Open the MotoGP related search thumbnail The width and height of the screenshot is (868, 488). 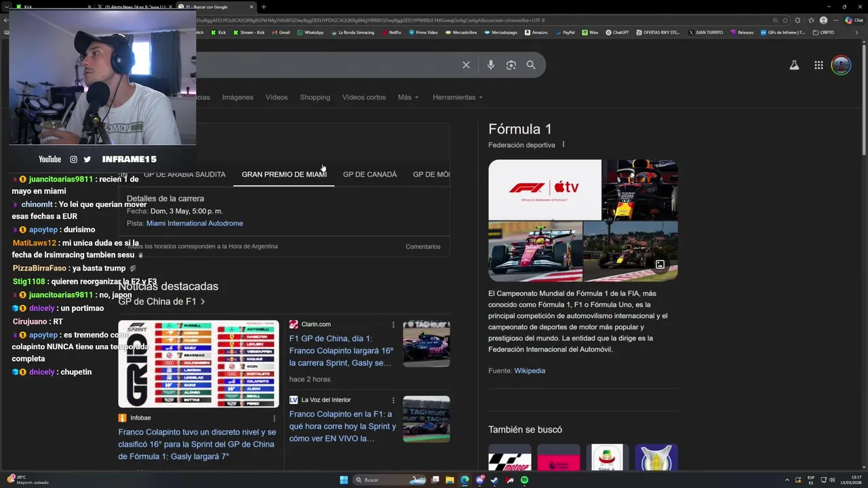[509, 457]
